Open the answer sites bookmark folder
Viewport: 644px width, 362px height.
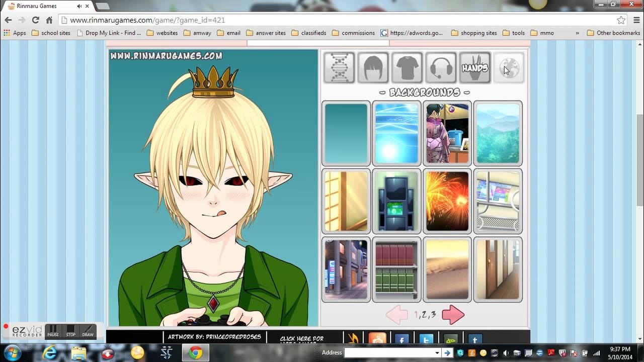coord(266,33)
